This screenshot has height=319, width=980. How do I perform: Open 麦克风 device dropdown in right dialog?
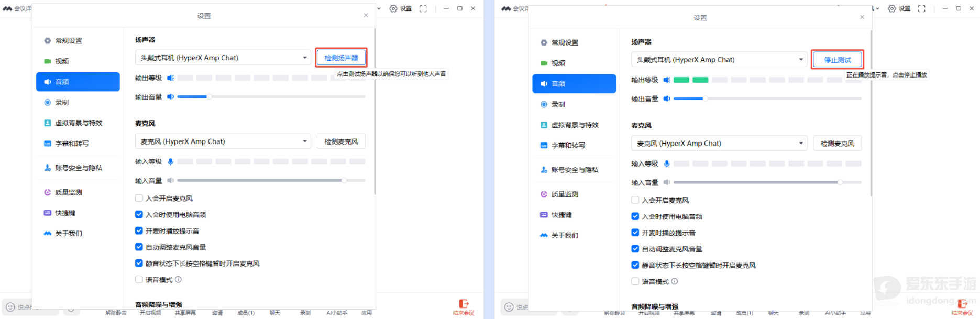719,144
